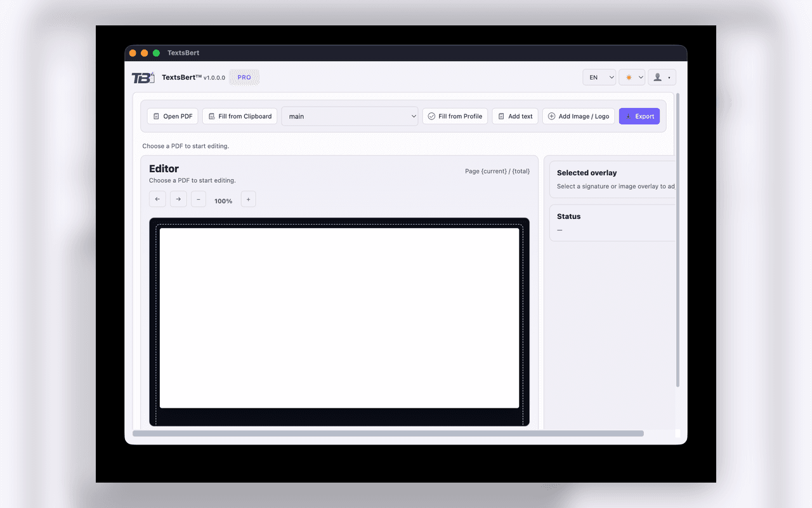Go to previous page with left arrow

[157, 199]
